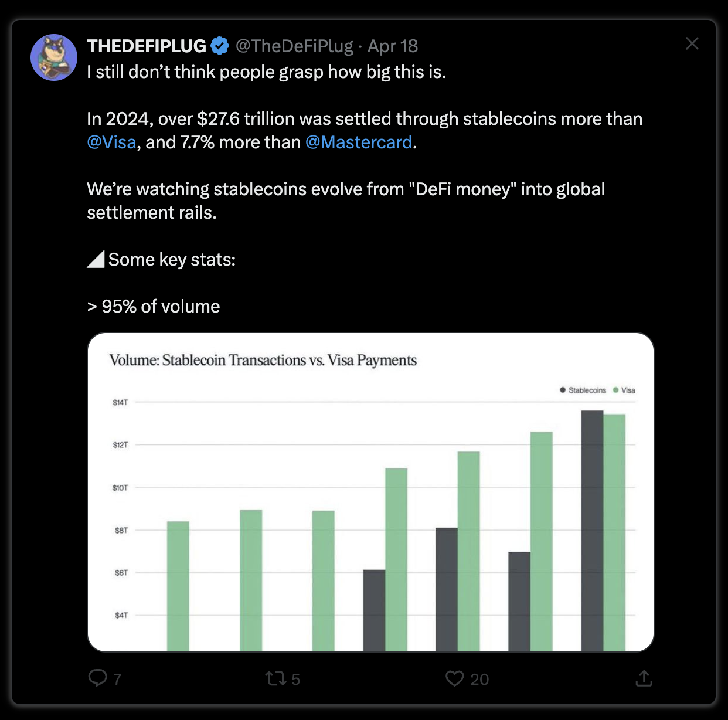Like the tweet with the heart icon
728x720 pixels.
click(454, 678)
